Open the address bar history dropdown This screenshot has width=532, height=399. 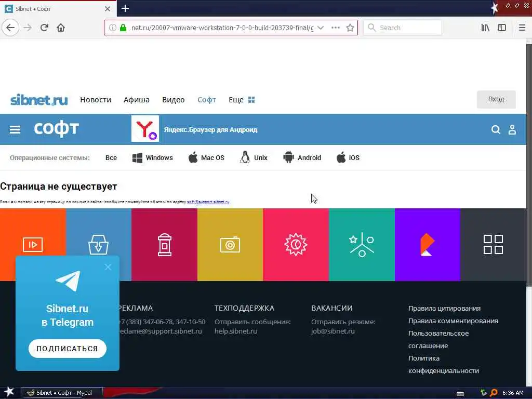pos(320,28)
